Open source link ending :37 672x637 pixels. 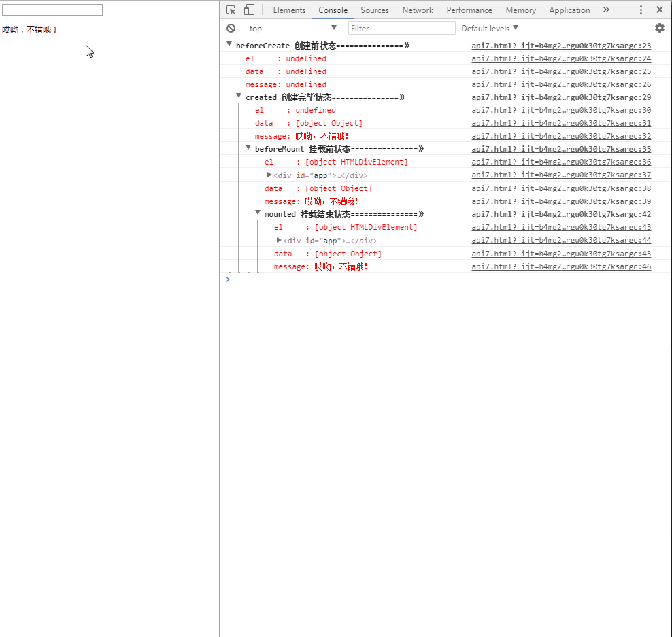point(561,175)
